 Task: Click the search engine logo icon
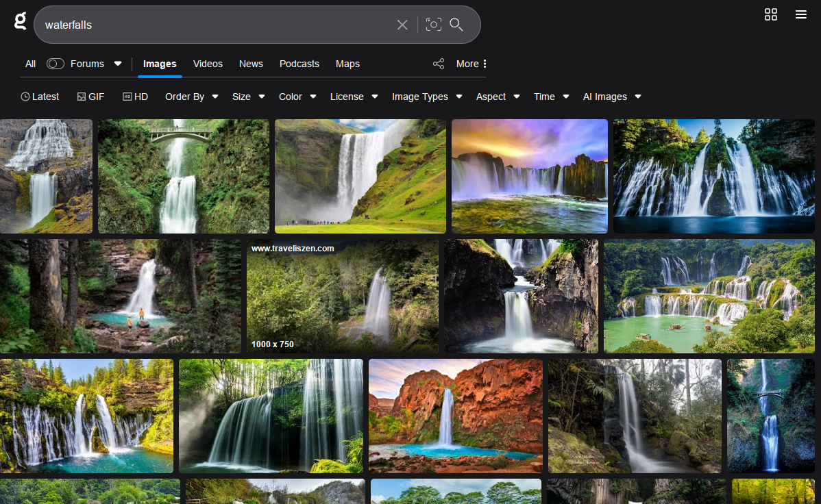(x=21, y=21)
